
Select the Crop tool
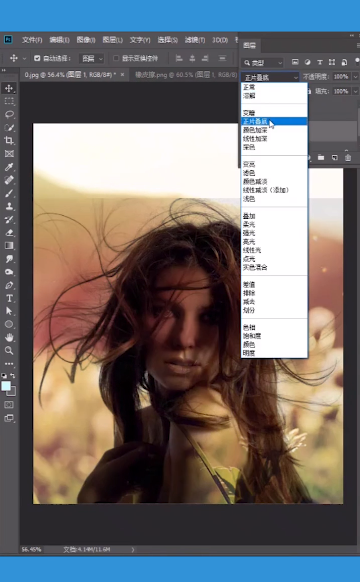coord(9,141)
